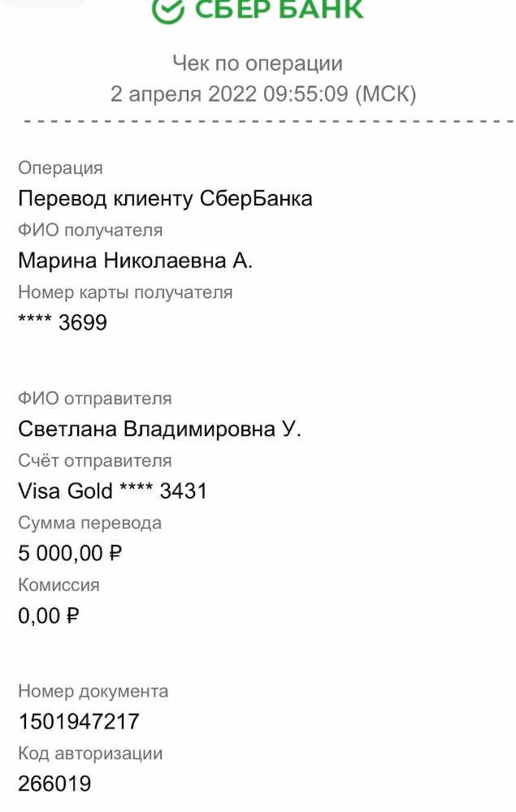516x812 pixels.
Task: Select Перевод клиенту СберБанка text
Action: [x=165, y=199]
